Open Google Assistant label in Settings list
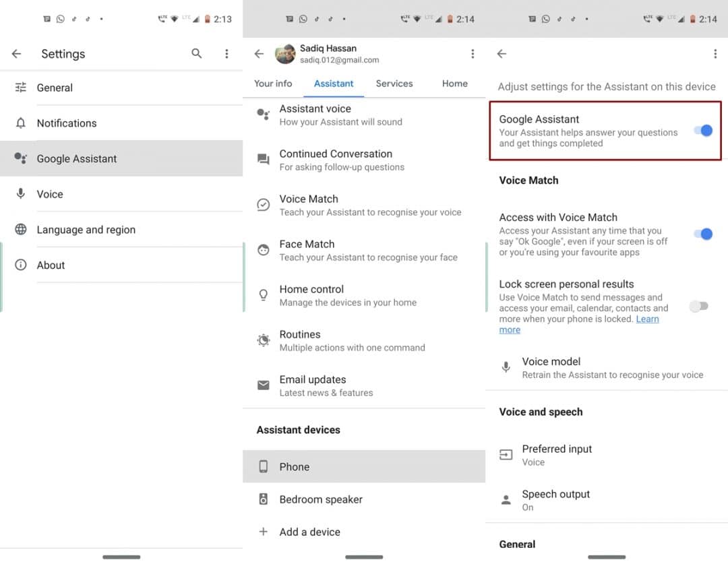The image size is (728, 566). tap(77, 158)
